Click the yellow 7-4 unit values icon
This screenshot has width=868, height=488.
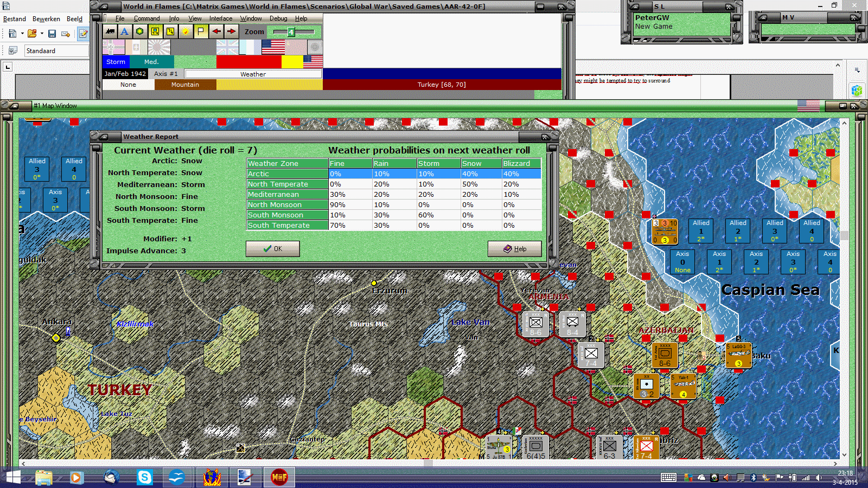(x=170, y=31)
